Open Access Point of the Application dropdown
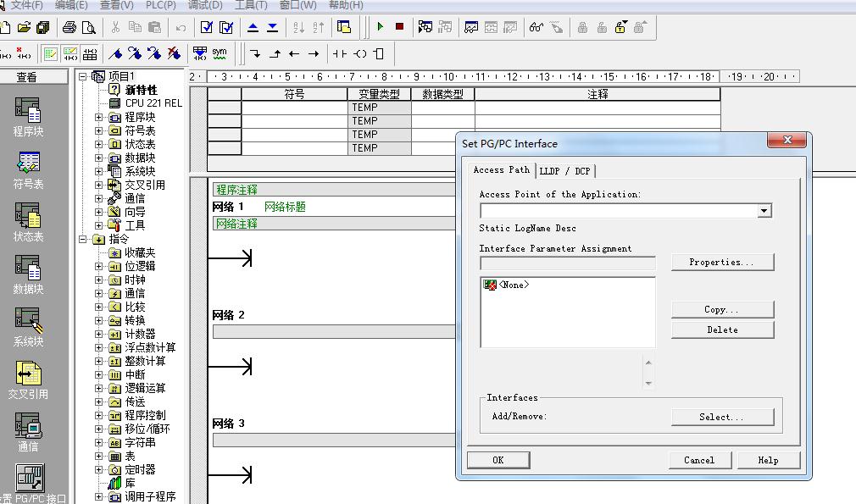Viewport: 856px width, 504px height. [764, 211]
